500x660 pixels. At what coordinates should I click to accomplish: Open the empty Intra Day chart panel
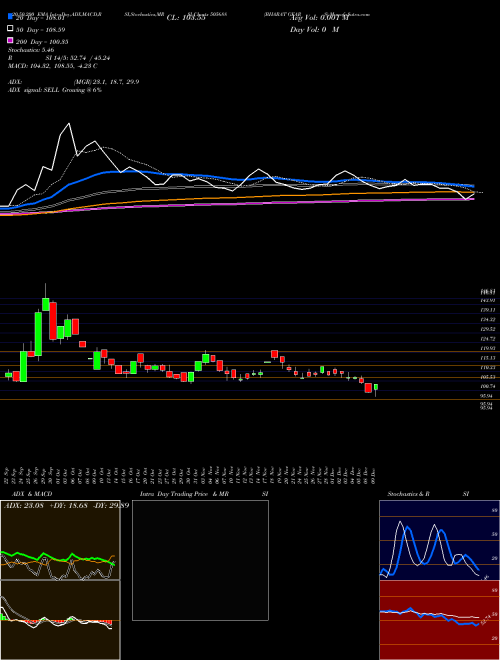(x=200, y=560)
